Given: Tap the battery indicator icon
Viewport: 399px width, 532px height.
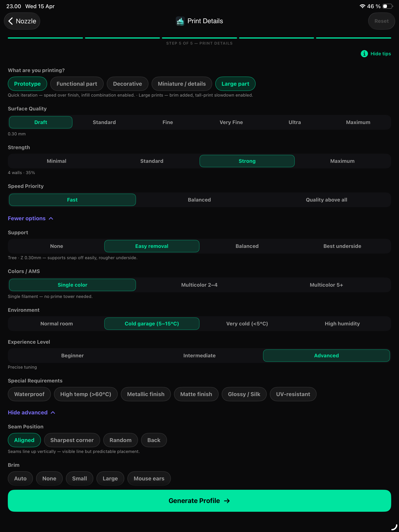Looking at the screenshot, I should pyautogui.click(x=388, y=6).
